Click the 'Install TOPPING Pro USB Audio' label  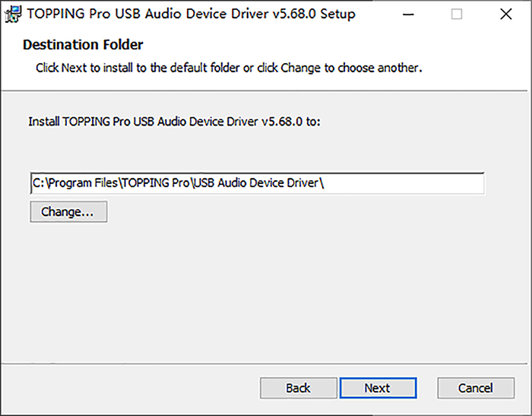coord(174,121)
